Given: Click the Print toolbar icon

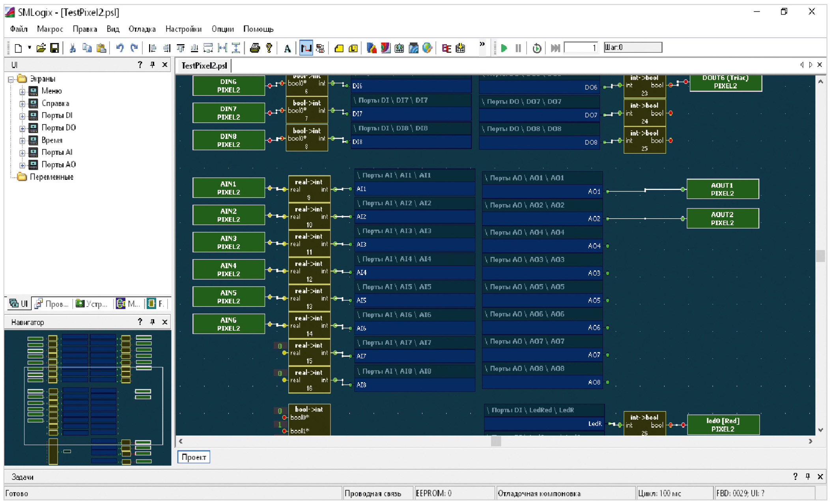Looking at the screenshot, I should 255,48.
